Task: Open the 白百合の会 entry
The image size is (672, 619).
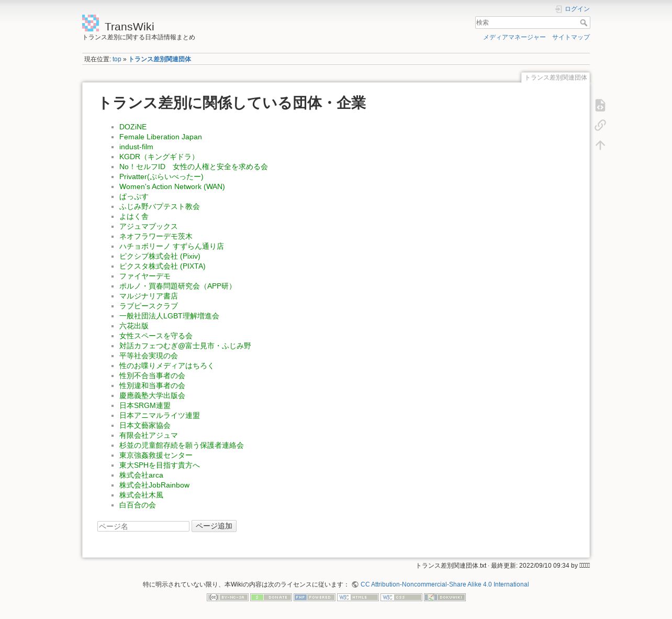Action: coord(138,505)
